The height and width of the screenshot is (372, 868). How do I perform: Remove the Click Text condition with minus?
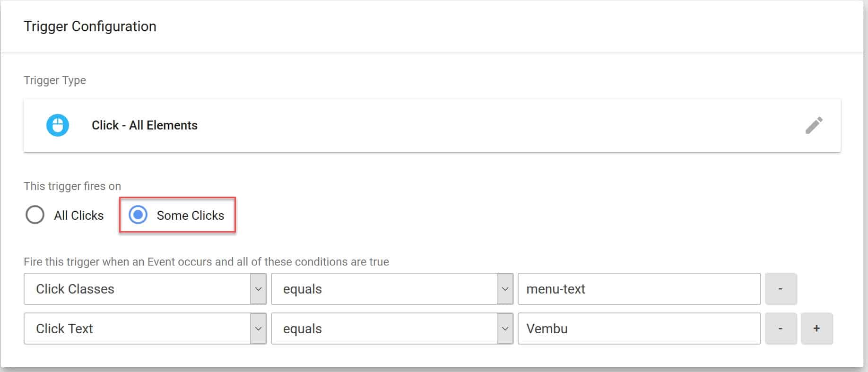(x=781, y=329)
